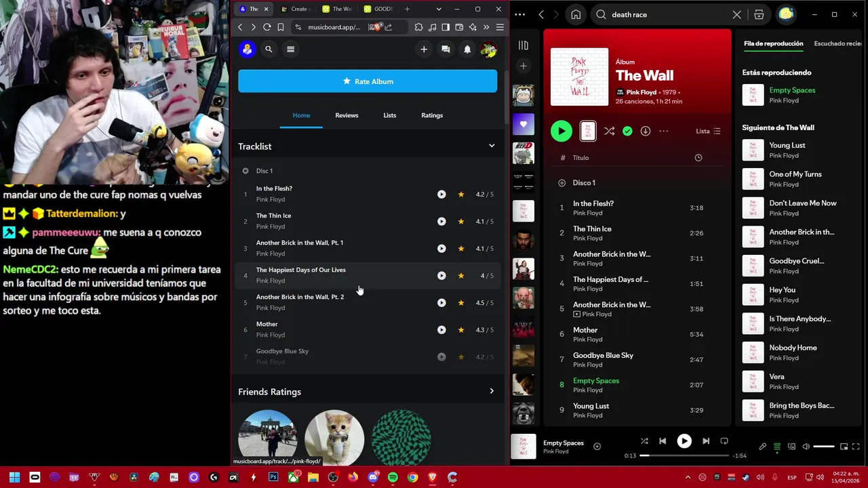868x488 pixels.
Task: Switch to the Ratings tab
Action: pyautogui.click(x=432, y=115)
